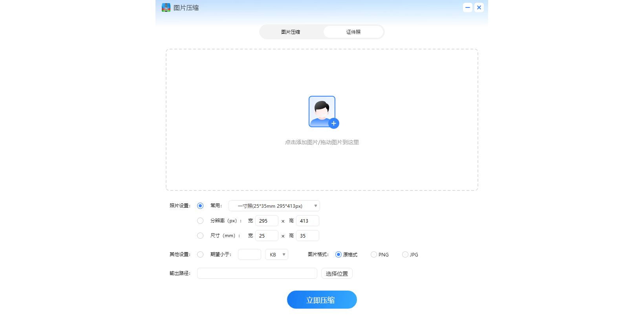Viewport: 644px width, 322px height.
Task: Click the pixel width field showing 295
Action: tap(267, 221)
